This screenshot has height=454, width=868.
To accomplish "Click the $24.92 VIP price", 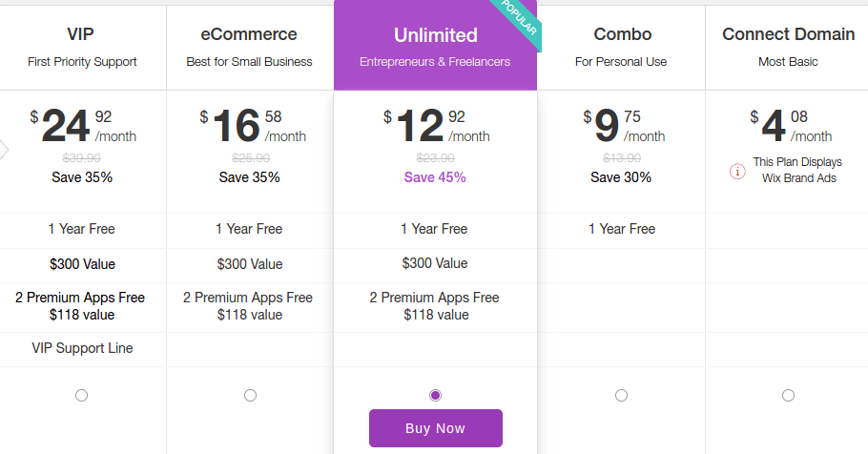I will (x=83, y=126).
